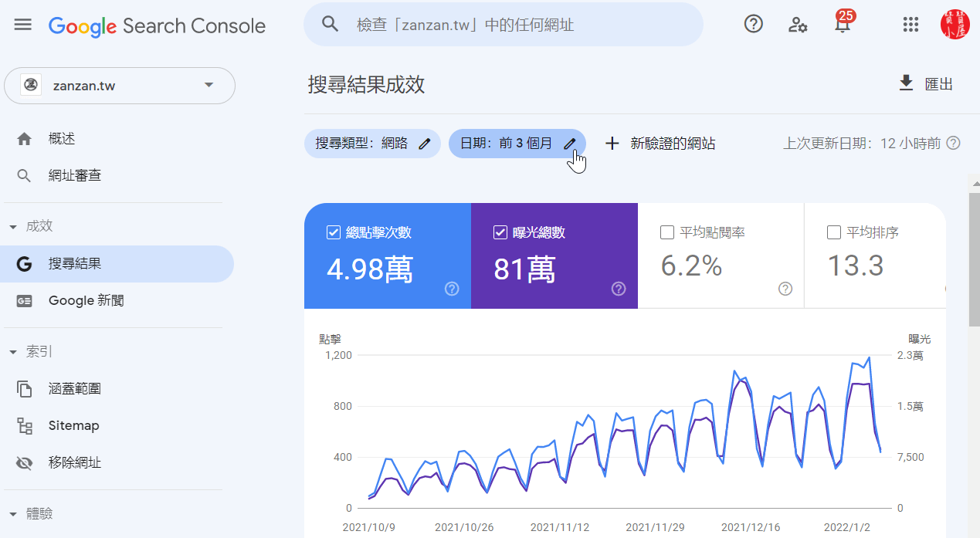Open users and settings icon
980x538 pixels.
[798, 25]
